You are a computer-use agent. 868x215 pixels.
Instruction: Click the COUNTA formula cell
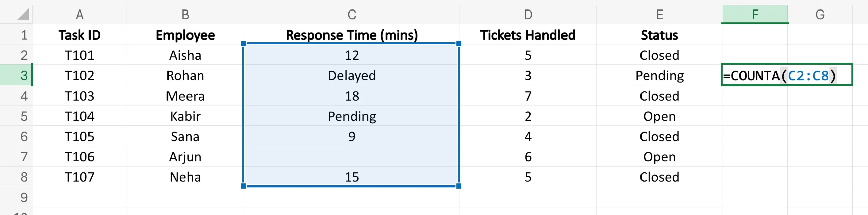786,75
